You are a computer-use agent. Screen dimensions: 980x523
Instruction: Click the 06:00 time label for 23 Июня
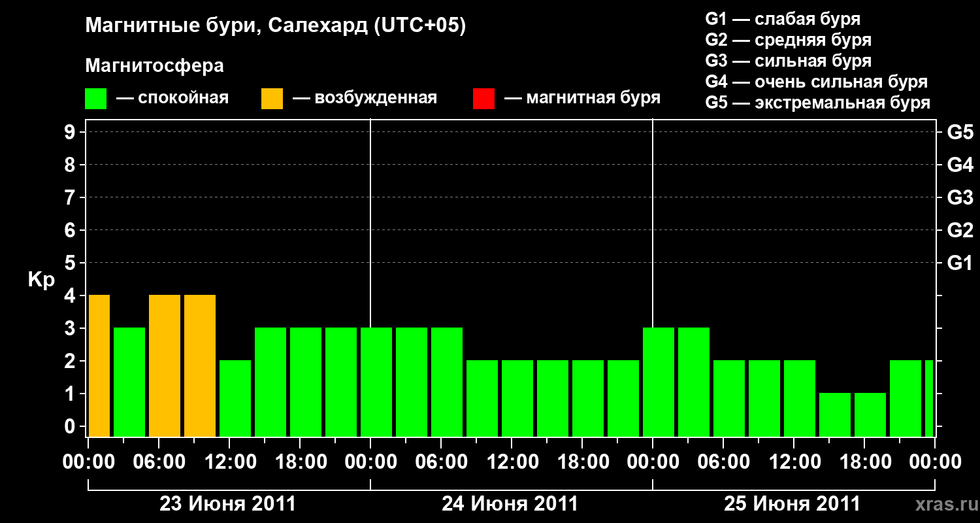tap(159, 462)
